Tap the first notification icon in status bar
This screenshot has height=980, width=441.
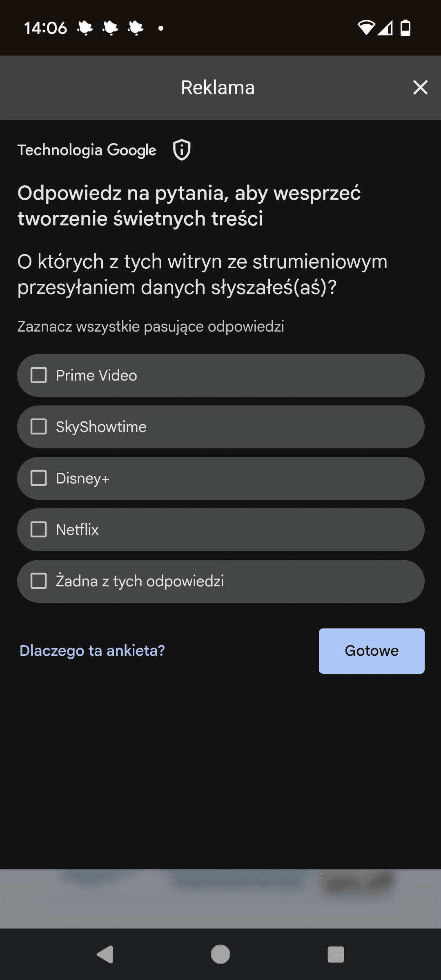(85, 28)
